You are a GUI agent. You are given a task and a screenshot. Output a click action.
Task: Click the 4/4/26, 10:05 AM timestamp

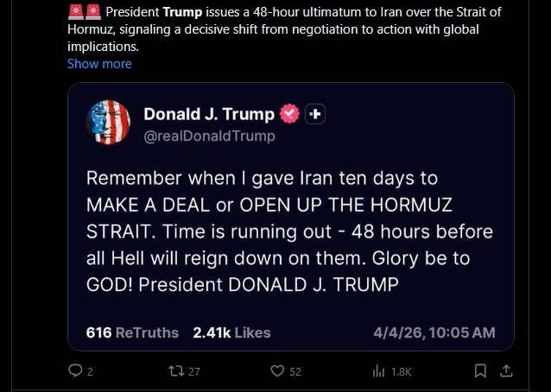434,332
